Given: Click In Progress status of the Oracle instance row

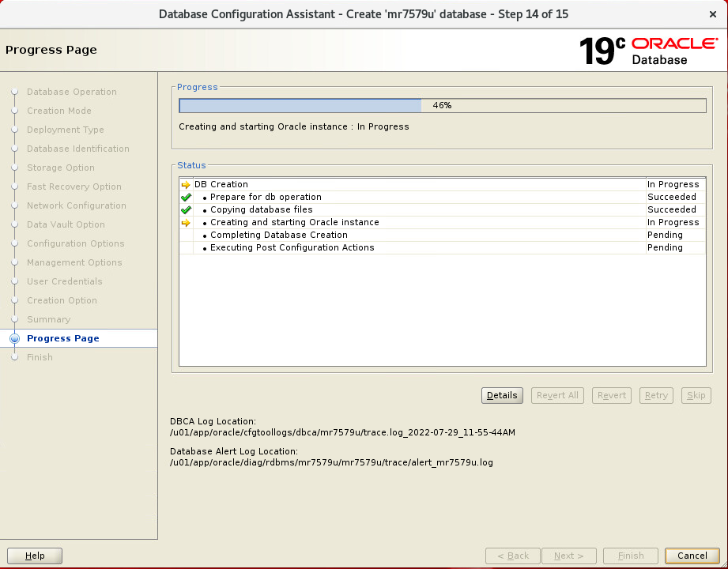Looking at the screenshot, I should click(x=673, y=222).
